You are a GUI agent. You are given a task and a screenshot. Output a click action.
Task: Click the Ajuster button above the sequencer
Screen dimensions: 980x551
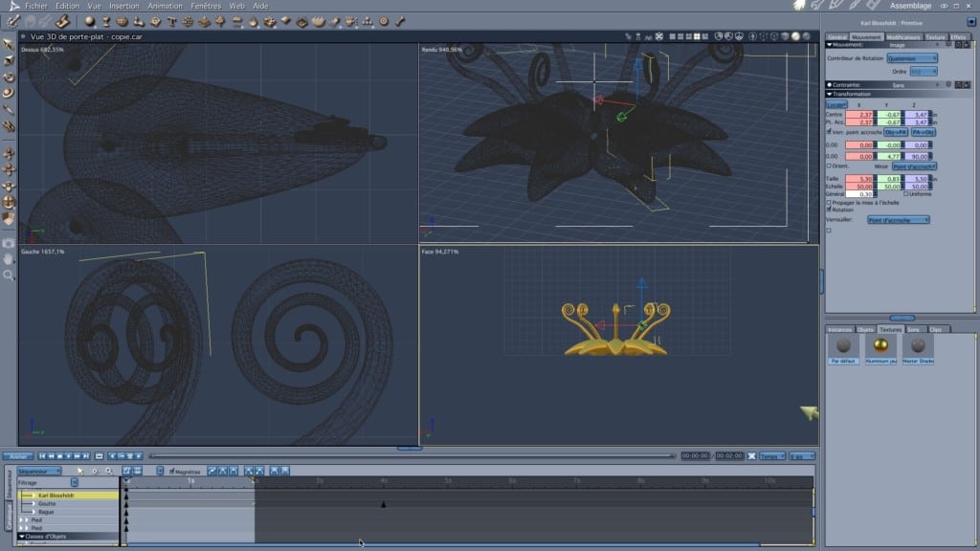coord(18,456)
